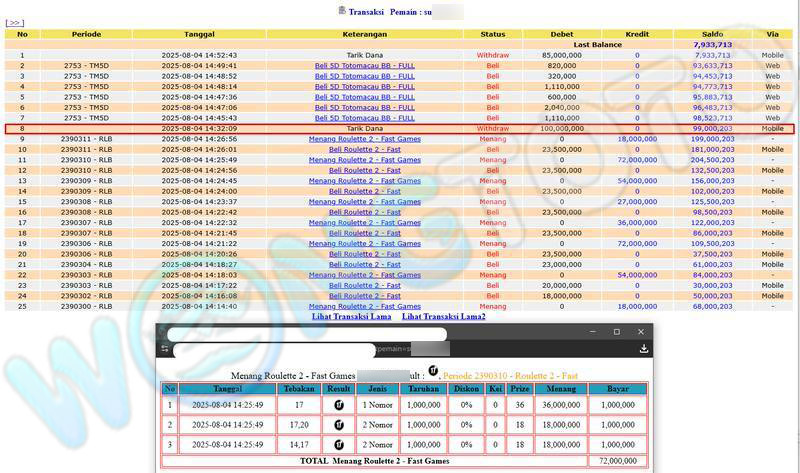Click the Periode column header
The width and height of the screenshot is (800, 473).
click(86, 34)
